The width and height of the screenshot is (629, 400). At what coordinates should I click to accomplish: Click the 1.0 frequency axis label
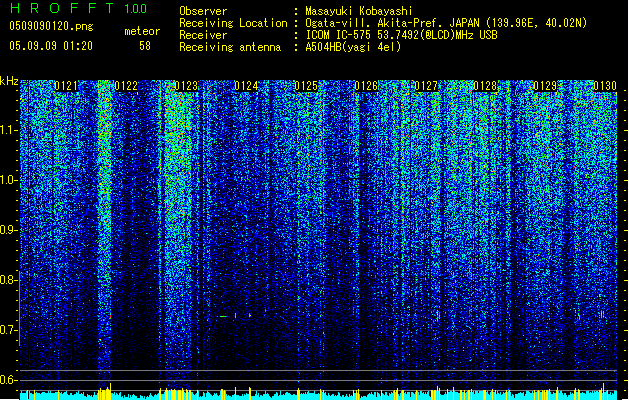[9, 180]
